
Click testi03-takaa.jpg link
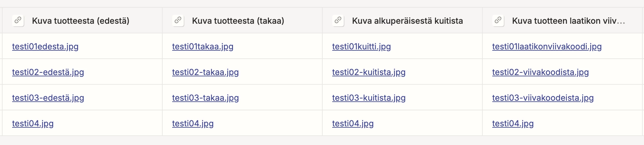(x=205, y=98)
